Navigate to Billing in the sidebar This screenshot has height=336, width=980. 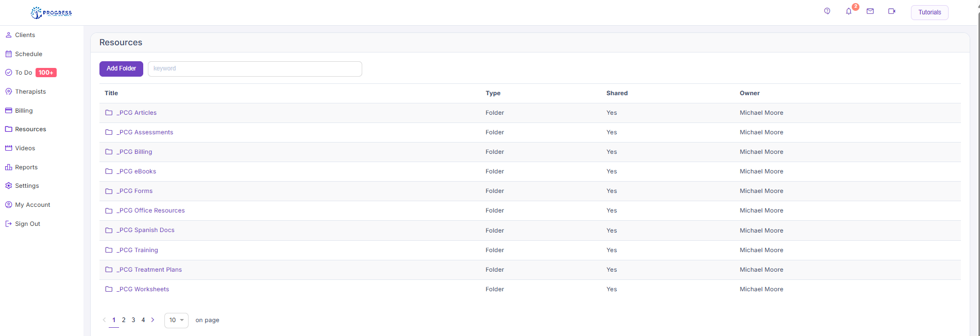tap(24, 111)
